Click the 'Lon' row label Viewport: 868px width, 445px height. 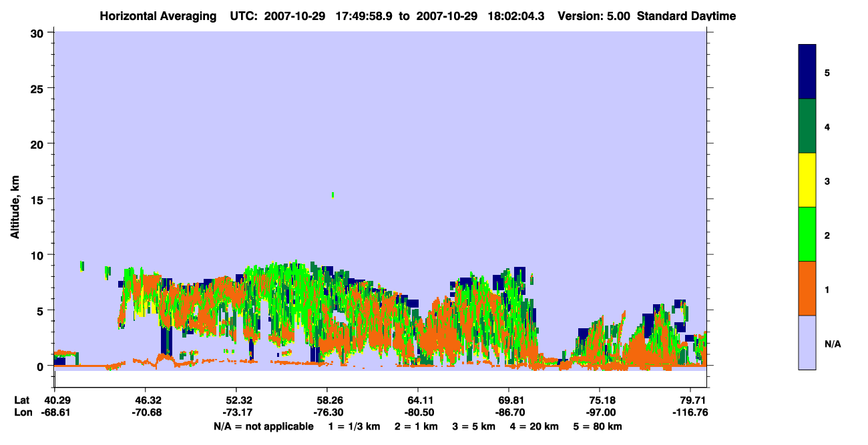click(x=22, y=412)
